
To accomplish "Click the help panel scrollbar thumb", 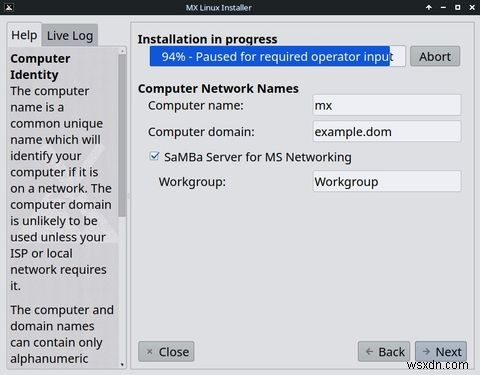I will 122,135.
